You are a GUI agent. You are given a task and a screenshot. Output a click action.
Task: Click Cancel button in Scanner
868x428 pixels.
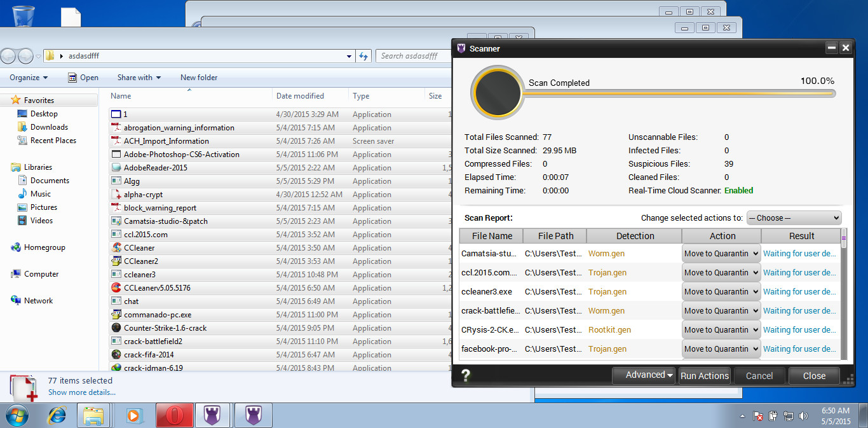[759, 376]
